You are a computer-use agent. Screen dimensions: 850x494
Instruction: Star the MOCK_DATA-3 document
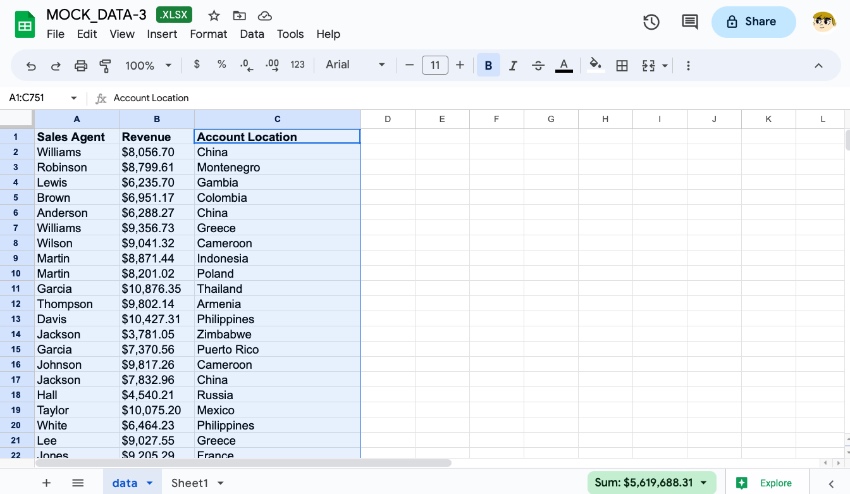click(x=214, y=16)
